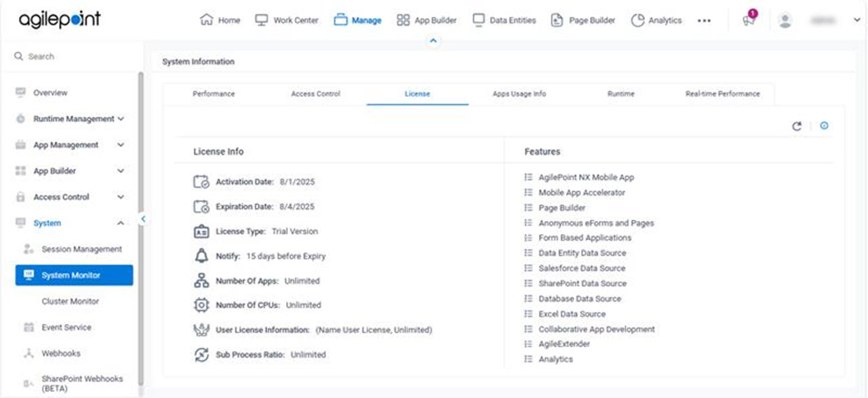Switch to the Performance tab
This screenshot has width=868, height=398.
click(214, 94)
